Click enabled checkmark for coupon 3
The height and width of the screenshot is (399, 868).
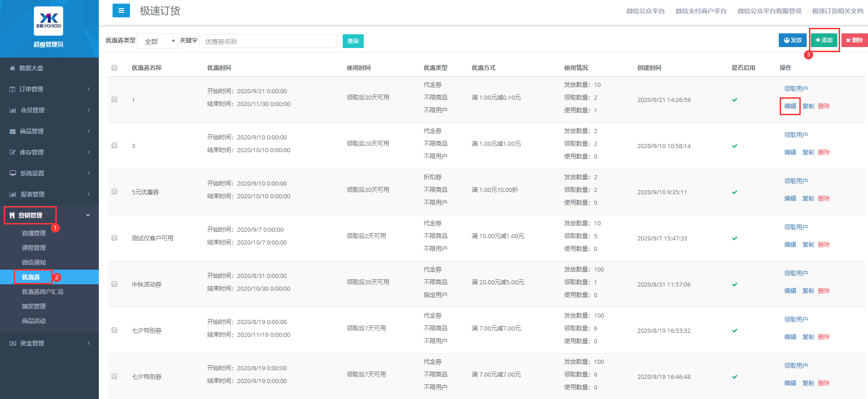[x=734, y=146]
